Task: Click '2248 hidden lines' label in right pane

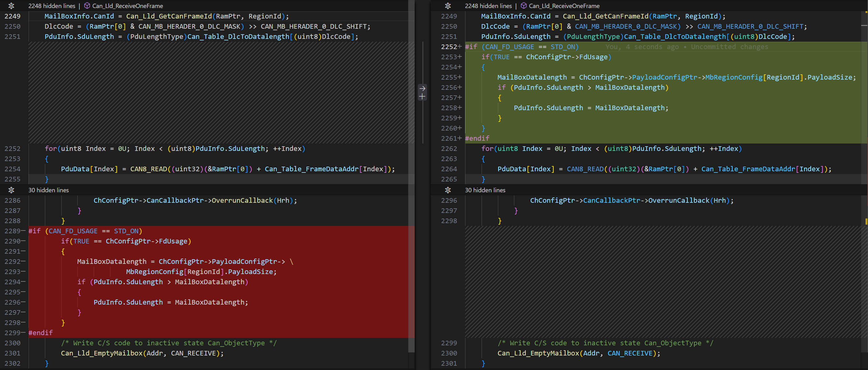Action: click(488, 6)
